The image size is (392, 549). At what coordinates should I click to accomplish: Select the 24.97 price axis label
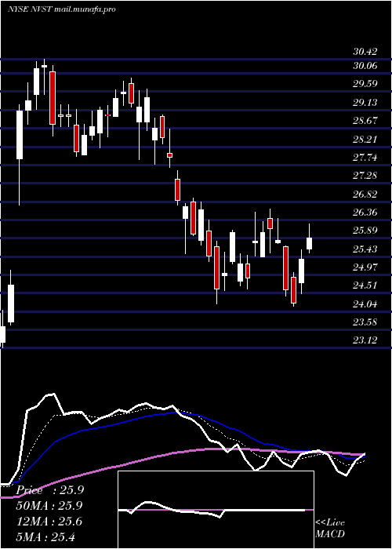coord(365,267)
